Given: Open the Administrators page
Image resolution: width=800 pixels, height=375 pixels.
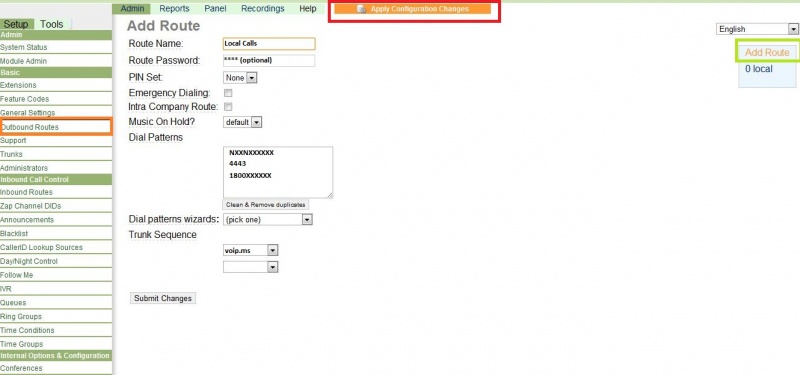Looking at the screenshot, I should click(x=56, y=168).
